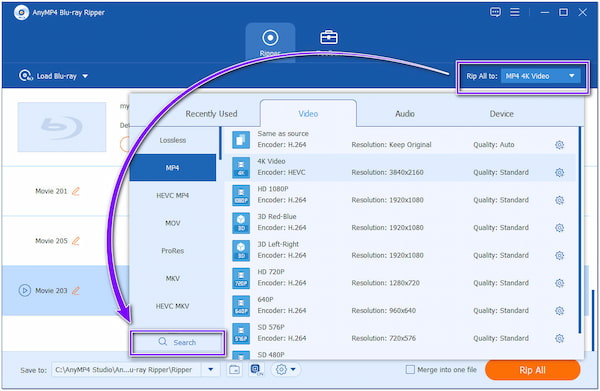The height and width of the screenshot is (391, 600).
Task: Edit Movie 203 name with pencil icon
Action: [76, 290]
